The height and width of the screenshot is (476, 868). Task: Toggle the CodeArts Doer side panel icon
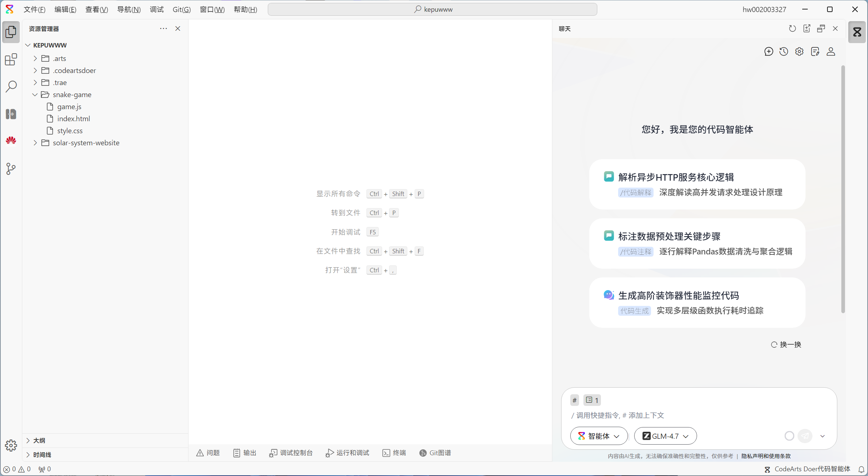(857, 32)
